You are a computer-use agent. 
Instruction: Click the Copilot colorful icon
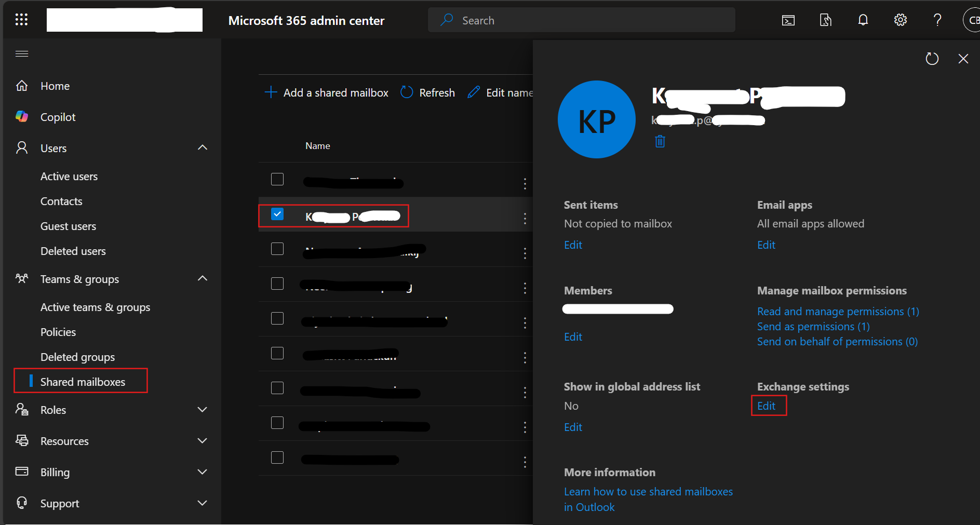pos(22,117)
